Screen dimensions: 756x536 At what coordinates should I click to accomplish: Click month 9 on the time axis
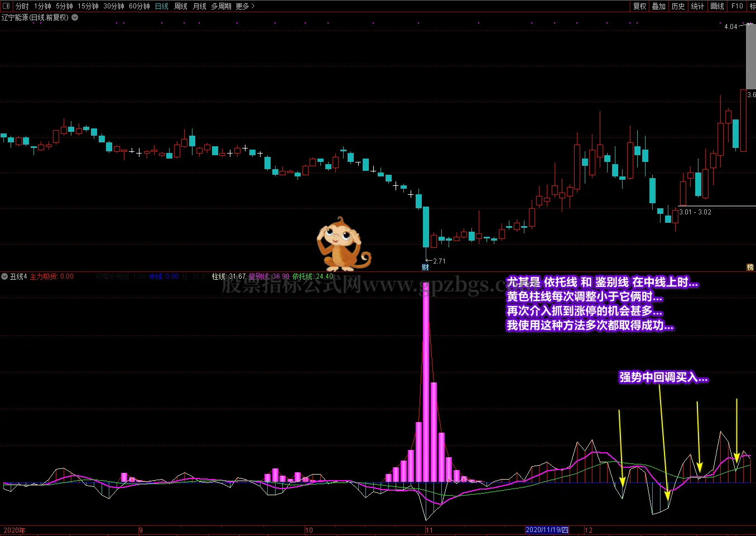click(141, 530)
